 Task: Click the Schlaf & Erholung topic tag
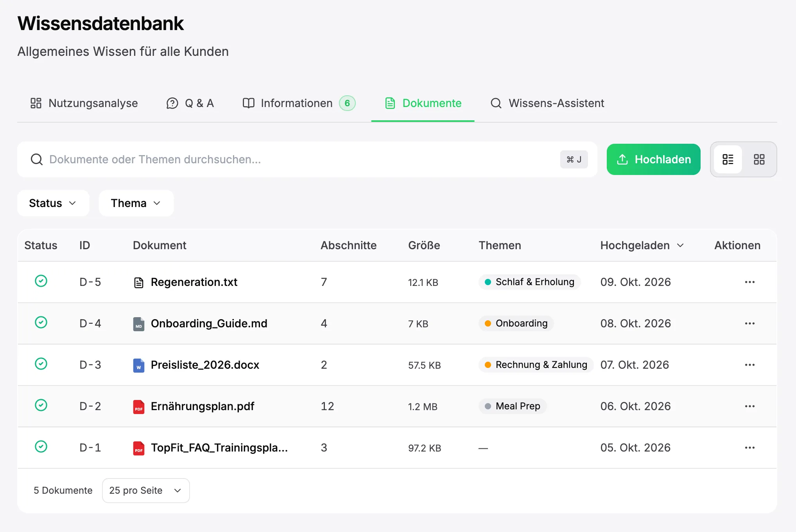coord(529,282)
